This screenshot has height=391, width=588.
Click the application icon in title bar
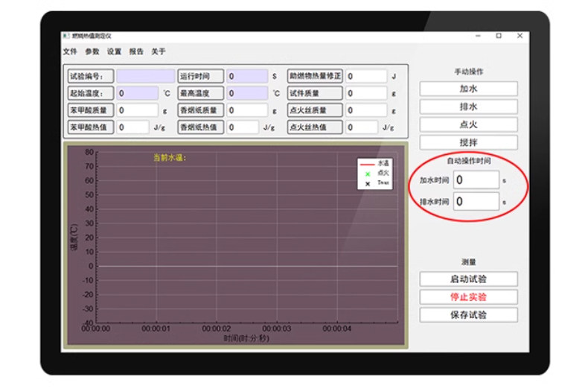click(66, 36)
